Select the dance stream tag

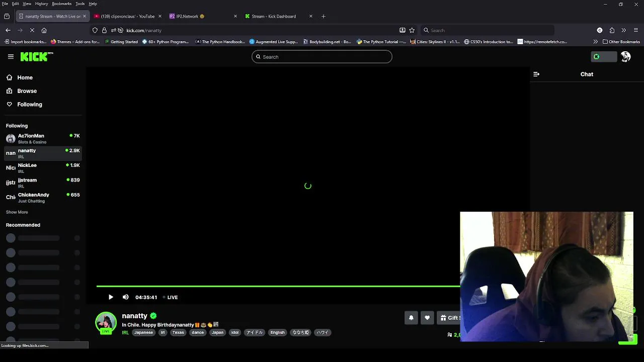click(x=198, y=332)
